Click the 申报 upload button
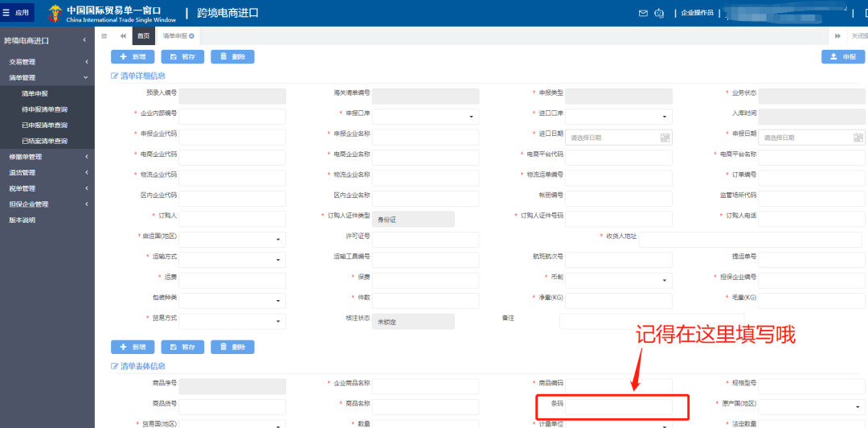Screen dimensions: 868x428 tap(843, 56)
